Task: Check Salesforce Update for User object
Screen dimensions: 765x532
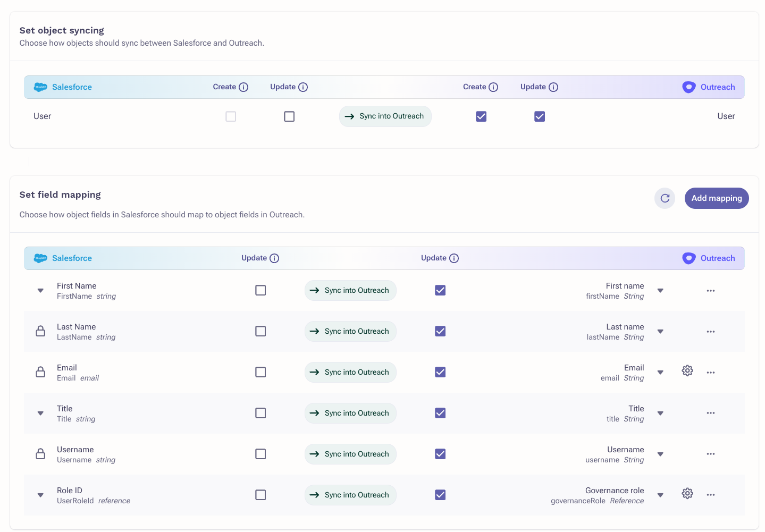Action: (289, 116)
